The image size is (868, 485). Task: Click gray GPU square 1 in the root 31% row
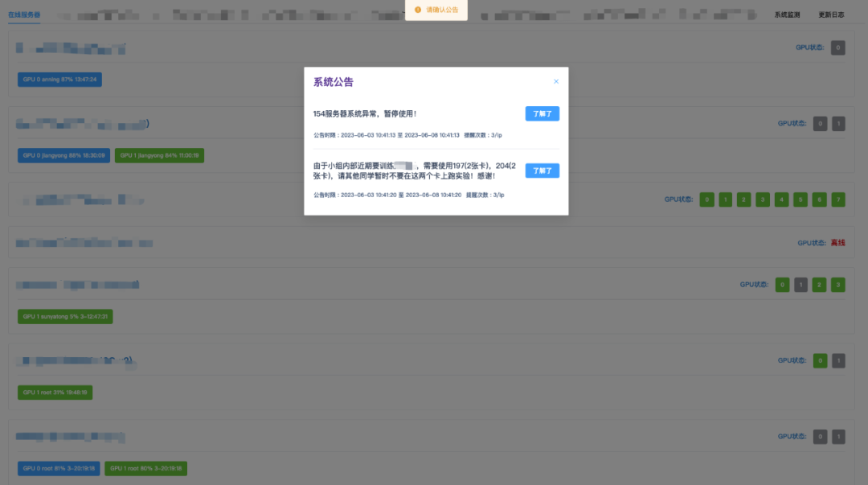(x=838, y=361)
